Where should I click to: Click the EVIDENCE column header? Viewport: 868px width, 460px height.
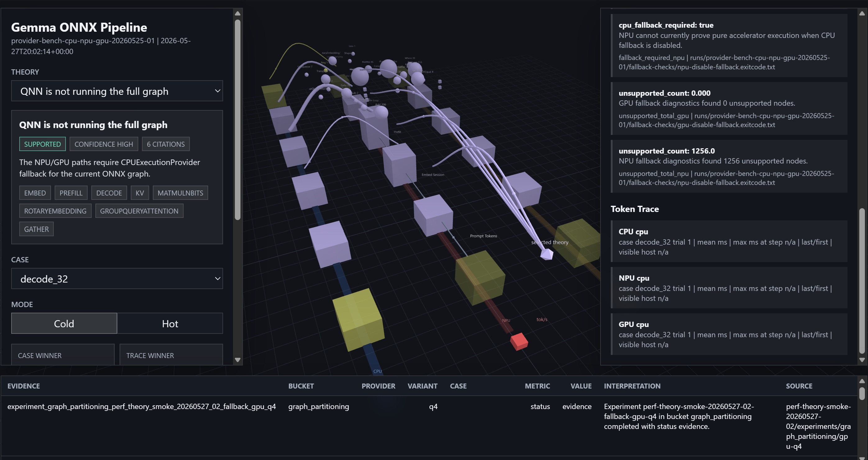pyautogui.click(x=24, y=386)
